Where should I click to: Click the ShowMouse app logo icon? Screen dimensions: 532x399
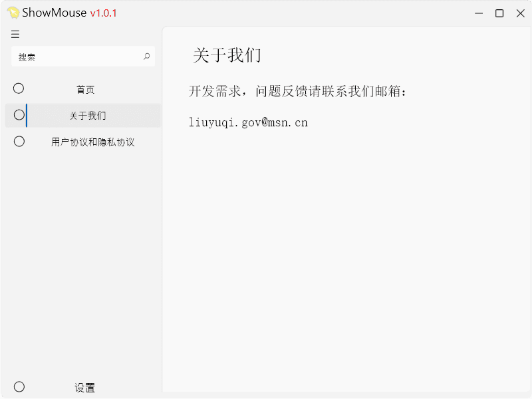[x=13, y=13]
